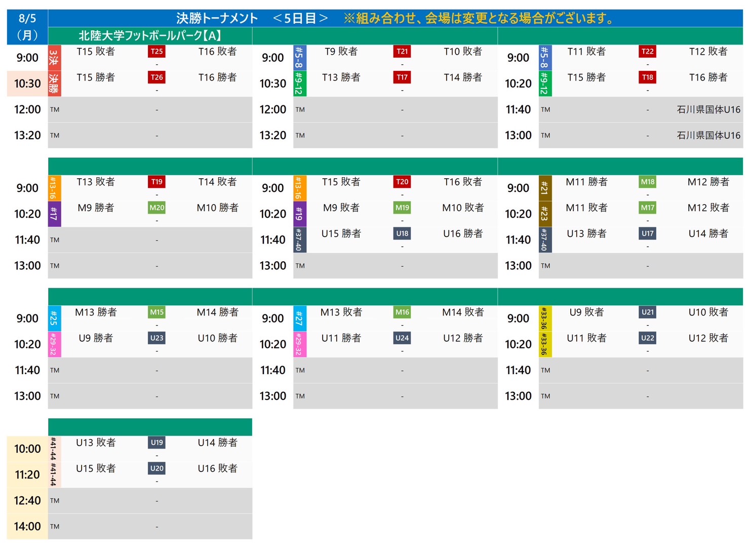Click the 決勝トーナメント <5日目> title
Image resolution: width=750 pixels, height=560 pixels.
coord(252,18)
